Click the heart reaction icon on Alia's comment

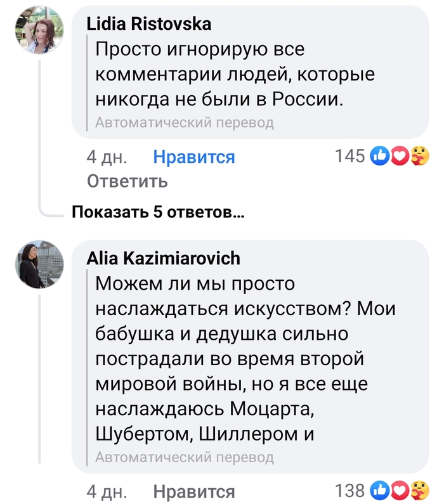point(399,490)
